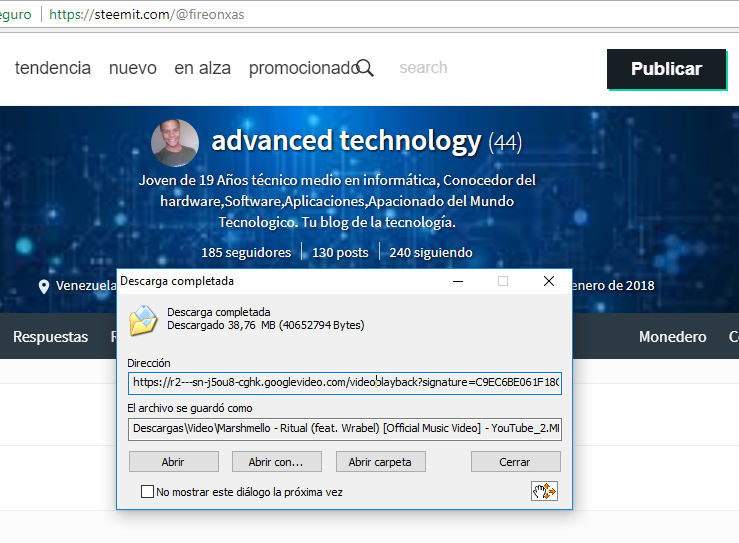
Task: Open the '130 posts' link
Action: [340, 253]
